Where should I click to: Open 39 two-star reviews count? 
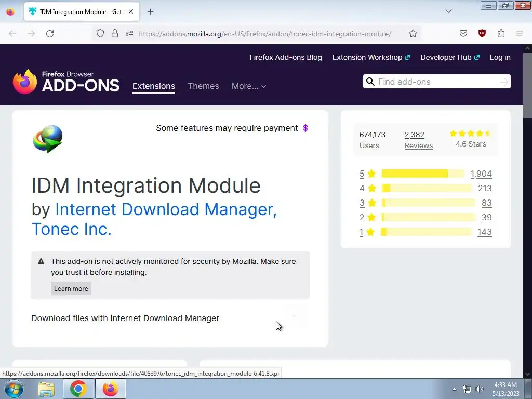coord(486,218)
